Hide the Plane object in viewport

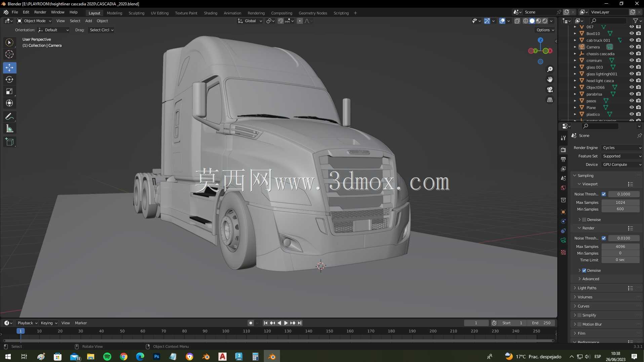[x=632, y=108]
